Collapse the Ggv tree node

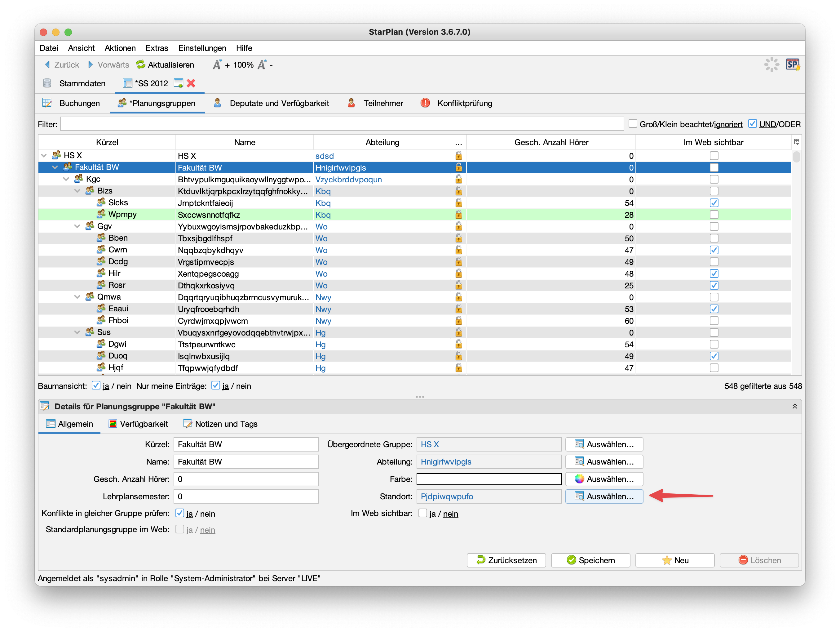click(77, 226)
